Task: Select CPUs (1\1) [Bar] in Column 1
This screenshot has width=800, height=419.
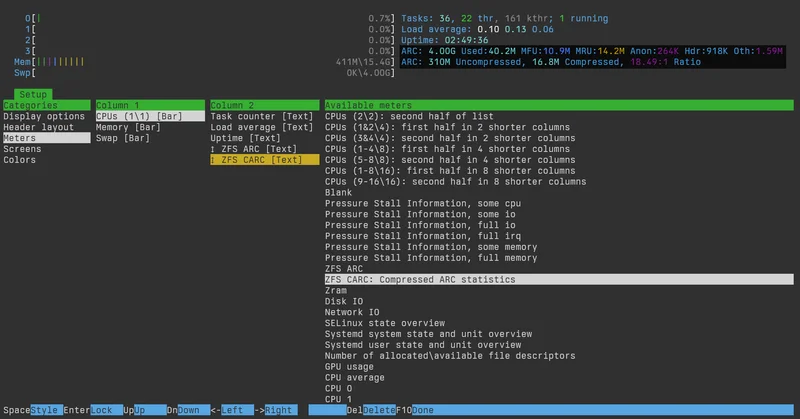Action: [x=138, y=116]
